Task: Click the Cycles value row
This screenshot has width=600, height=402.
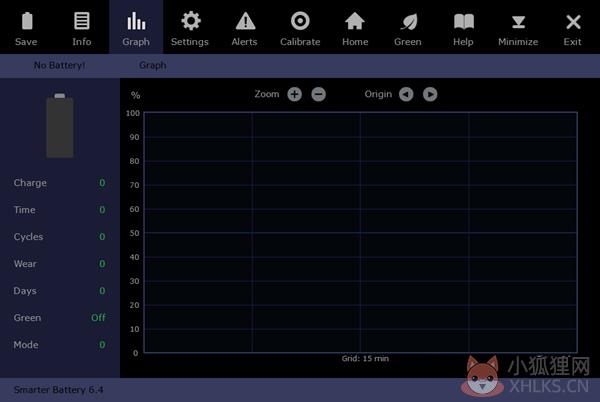Action: [59, 237]
